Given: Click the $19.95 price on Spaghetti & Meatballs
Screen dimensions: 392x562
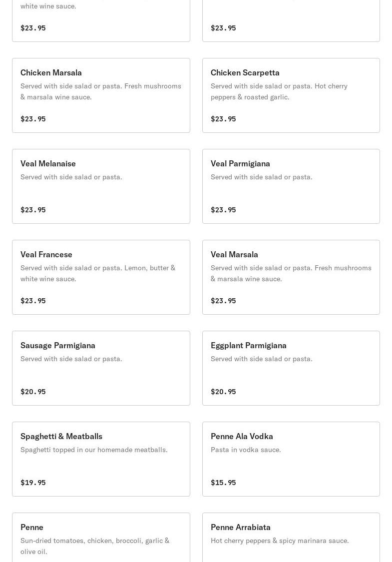Looking at the screenshot, I should (33, 483).
